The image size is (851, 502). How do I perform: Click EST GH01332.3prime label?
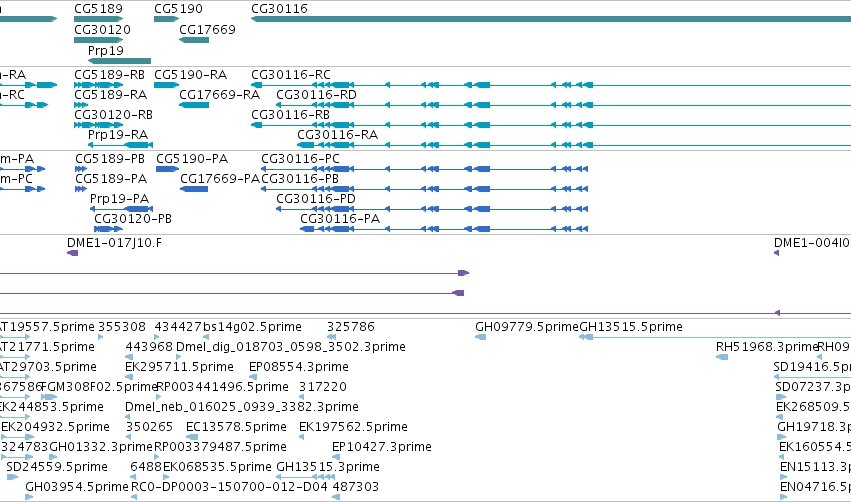pos(101,447)
